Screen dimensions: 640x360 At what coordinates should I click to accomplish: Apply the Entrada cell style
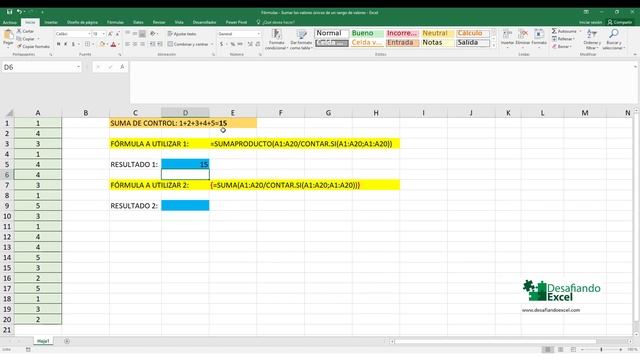coord(402,42)
